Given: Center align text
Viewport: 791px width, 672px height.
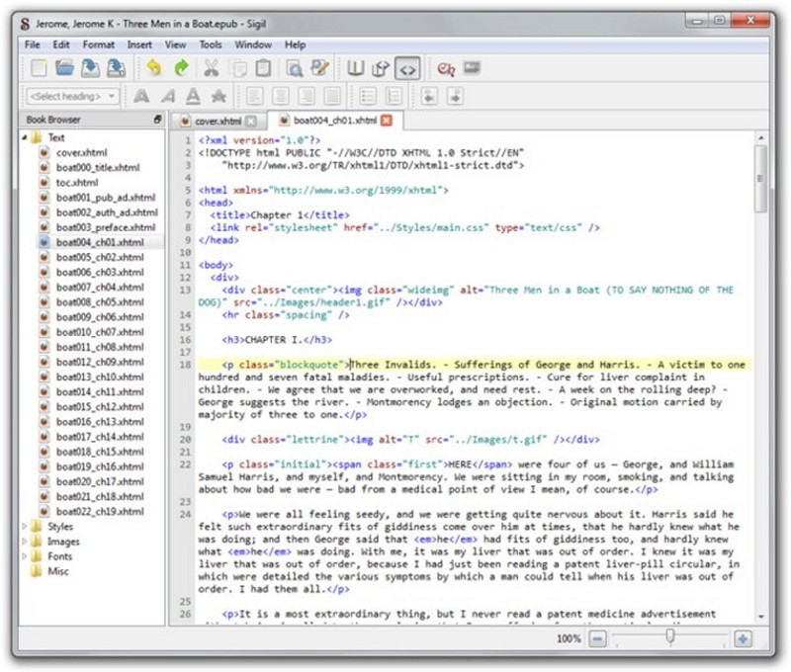Looking at the screenshot, I should click(281, 96).
